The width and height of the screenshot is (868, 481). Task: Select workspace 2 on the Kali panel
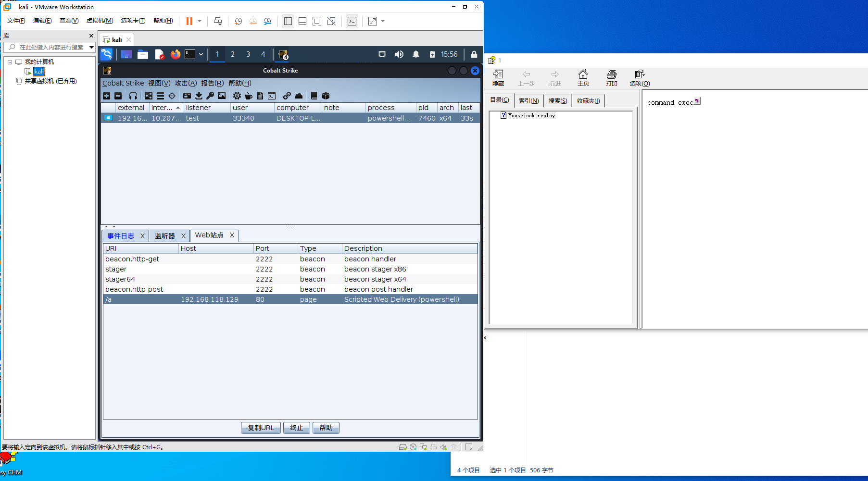tap(233, 54)
